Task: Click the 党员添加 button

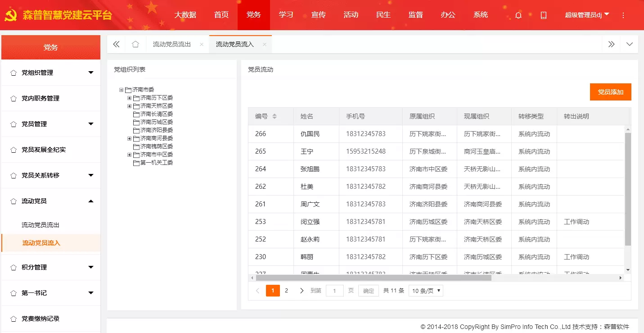Action: 611,92
